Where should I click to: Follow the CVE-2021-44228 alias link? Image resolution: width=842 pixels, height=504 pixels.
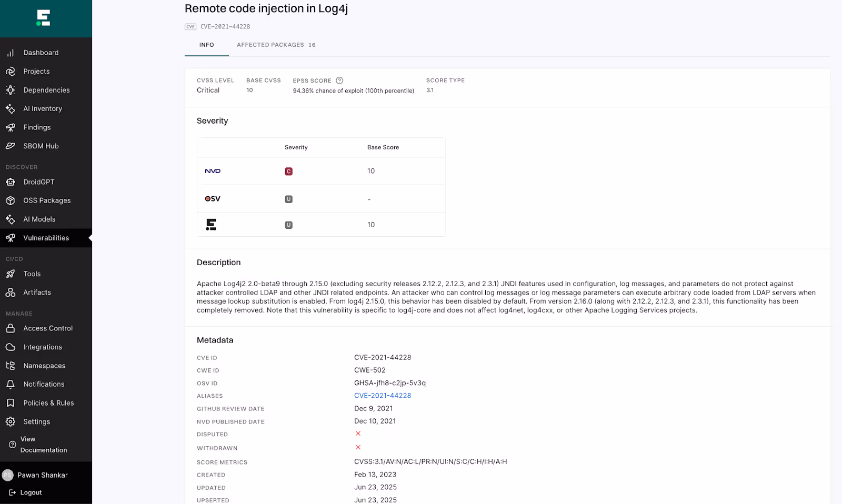pyautogui.click(x=383, y=396)
